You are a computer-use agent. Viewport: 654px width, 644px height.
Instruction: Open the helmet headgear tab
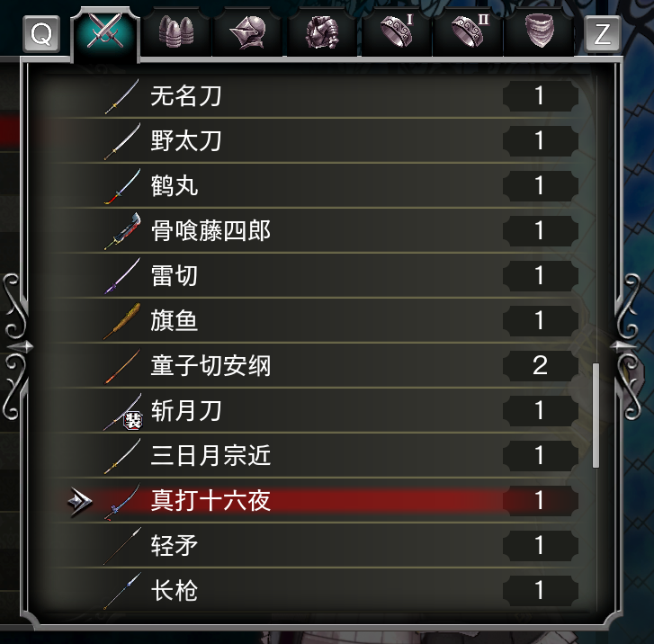248,32
